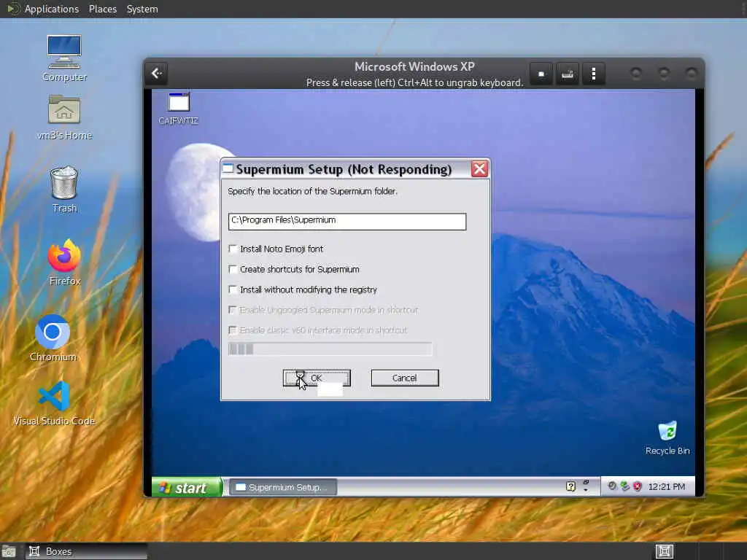Click the XP tray help question icon

pos(570,486)
